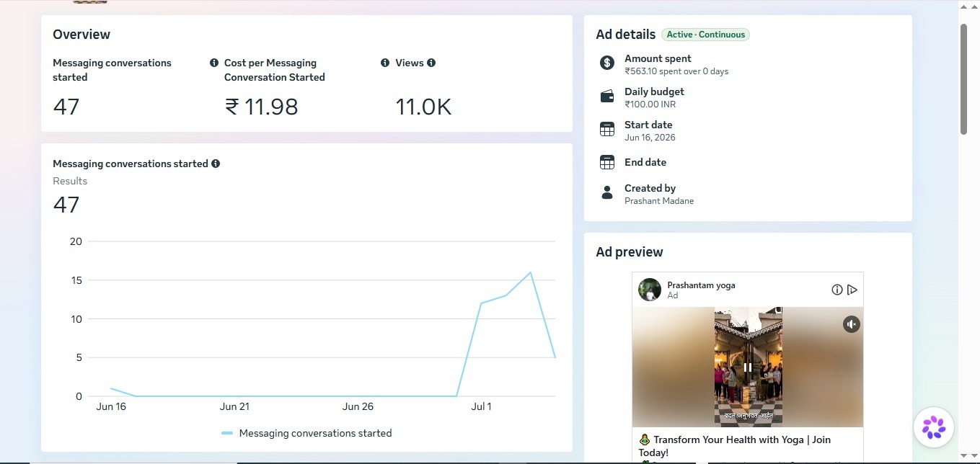Image resolution: width=980 pixels, height=464 pixels.
Task: Click the Created by person icon
Action: 607,192
